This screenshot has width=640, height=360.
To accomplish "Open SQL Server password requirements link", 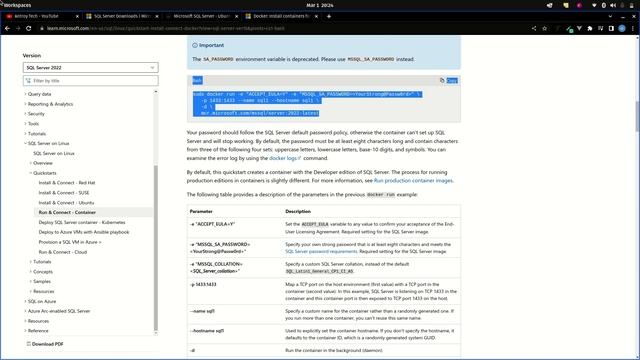I will pyautogui.click(x=321, y=251).
